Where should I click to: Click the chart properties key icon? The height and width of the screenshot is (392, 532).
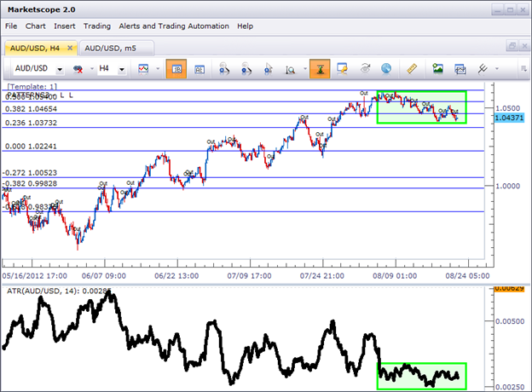point(342,69)
